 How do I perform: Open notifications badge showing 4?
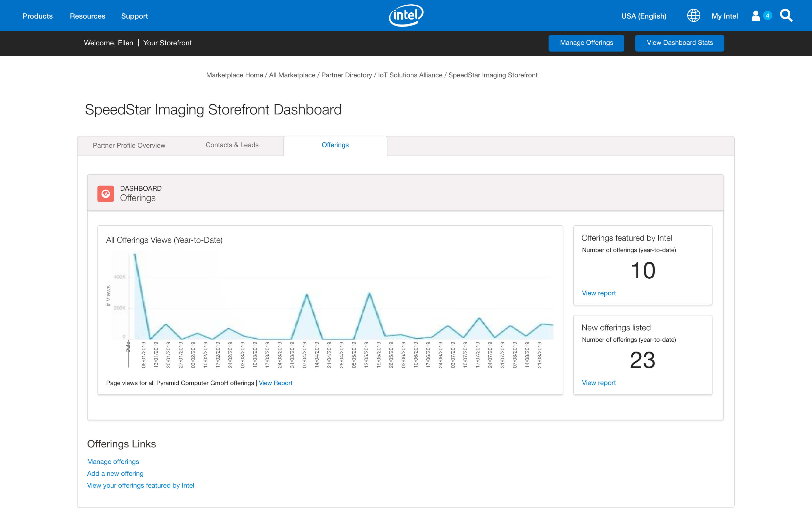[x=767, y=15]
